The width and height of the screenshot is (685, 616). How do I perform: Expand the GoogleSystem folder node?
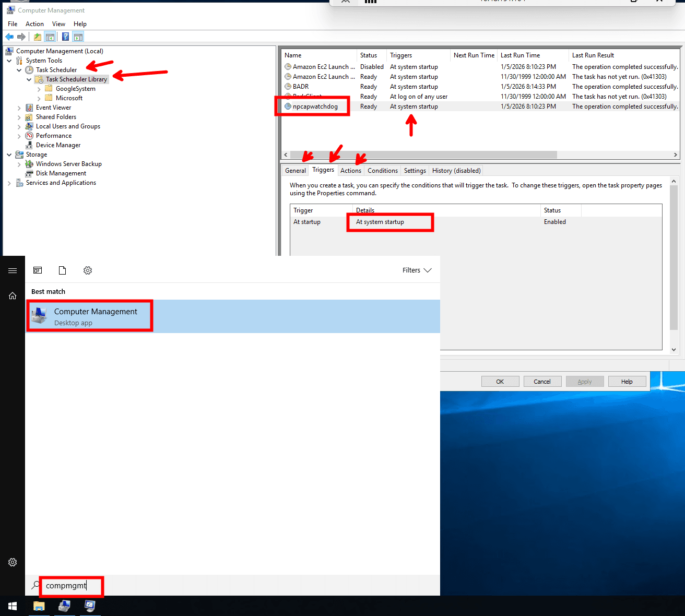(x=39, y=89)
